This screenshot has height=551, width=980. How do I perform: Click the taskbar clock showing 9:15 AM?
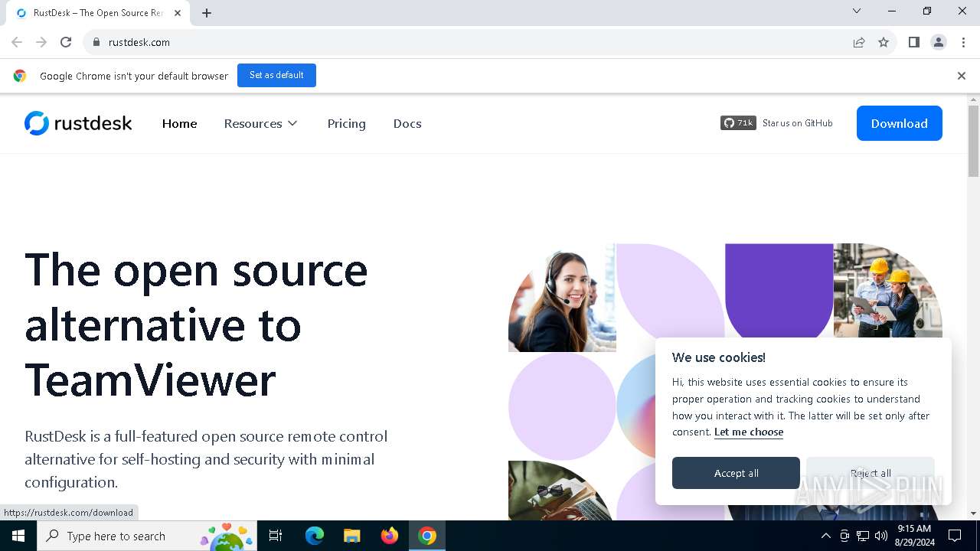point(914,536)
